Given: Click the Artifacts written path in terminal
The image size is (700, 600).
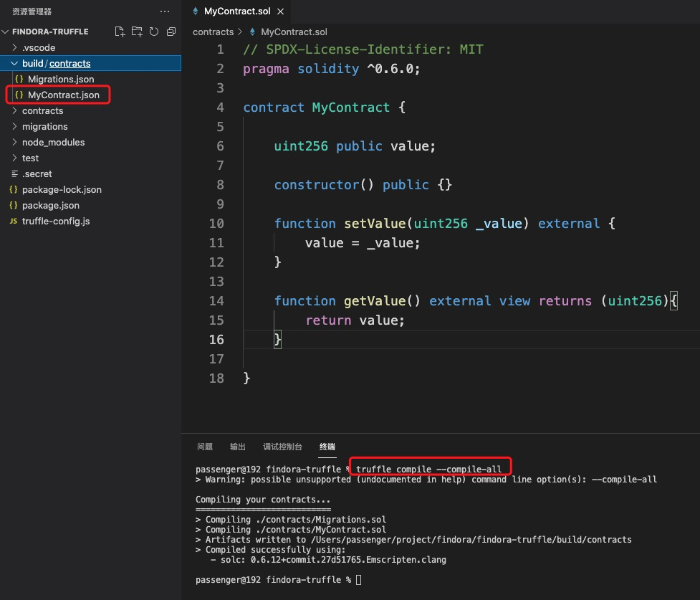Looking at the screenshot, I should 471,540.
